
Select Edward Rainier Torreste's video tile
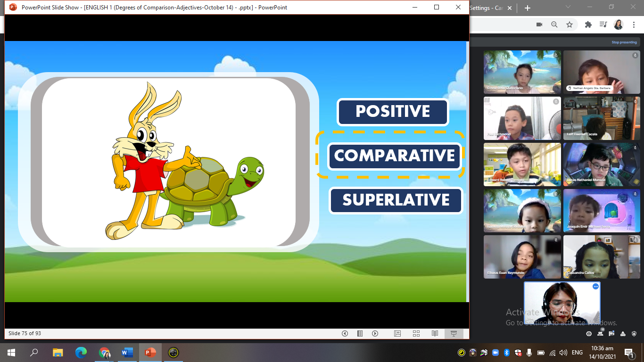point(522,165)
